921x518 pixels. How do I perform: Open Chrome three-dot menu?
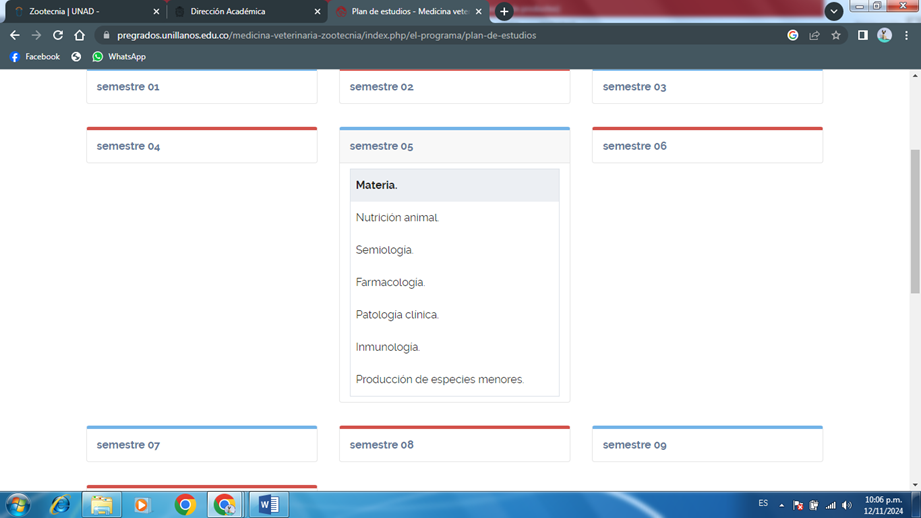coord(906,35)
